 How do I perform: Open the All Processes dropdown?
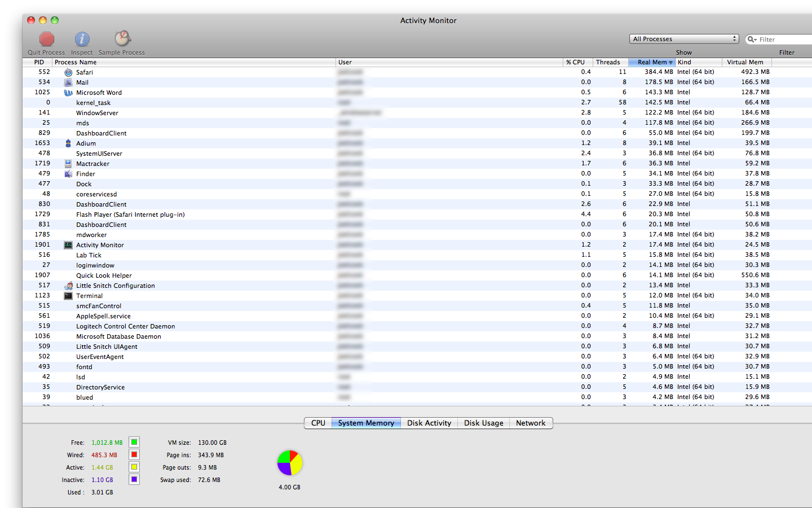click(x=684, y=39)
